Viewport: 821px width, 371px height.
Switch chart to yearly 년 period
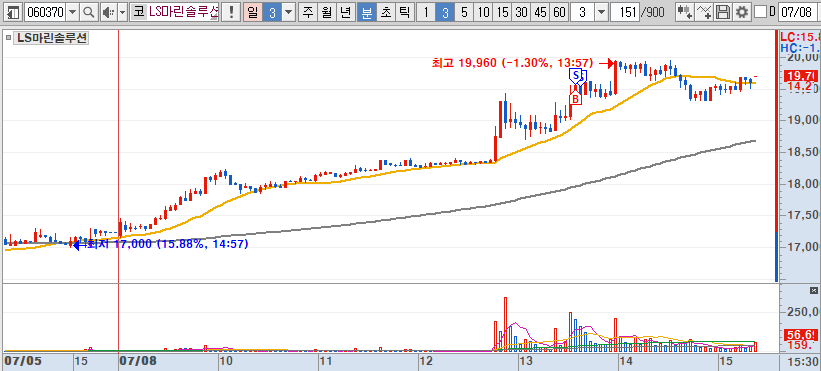click(x=345, y=12)
